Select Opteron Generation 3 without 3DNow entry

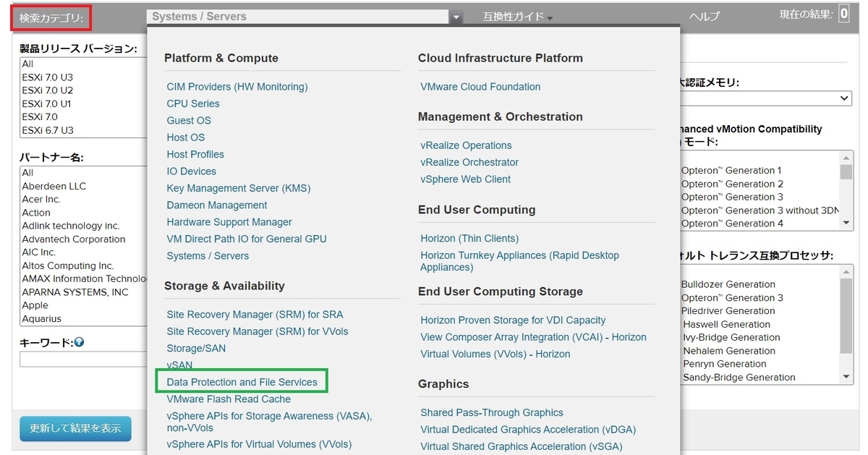[x=759, y=211]
